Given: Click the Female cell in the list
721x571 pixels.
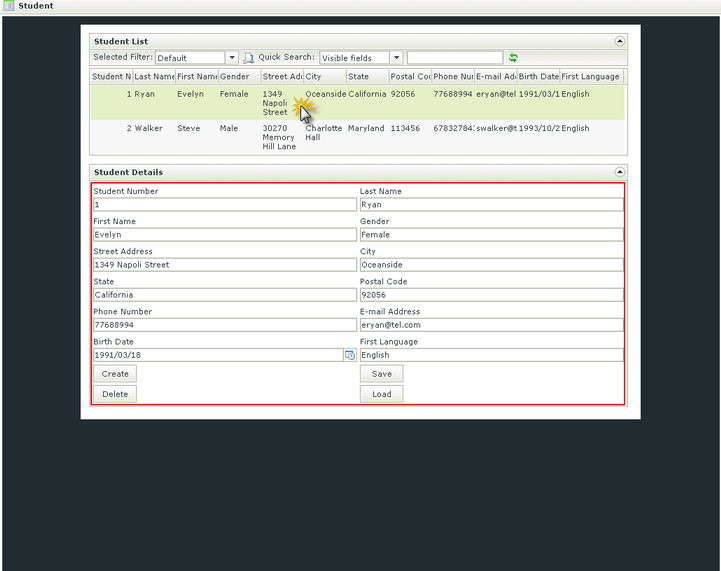Looking at the screenshot, I should [x=234, y=94].
